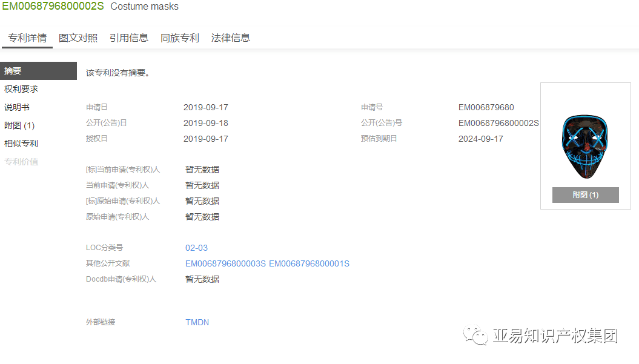This screenshot has height=364, width=639.
Task: Select 摘要 in the left sidebar
Action: [x=13, y=71]
